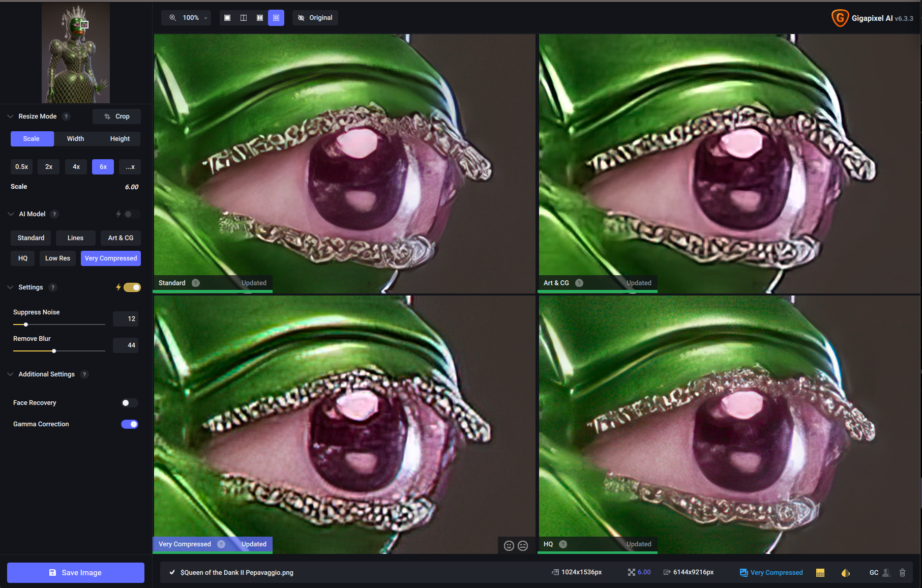Screen dimensions: 922x588
Task: Select comparison grid view icon
Action: [x=276, y=18]
